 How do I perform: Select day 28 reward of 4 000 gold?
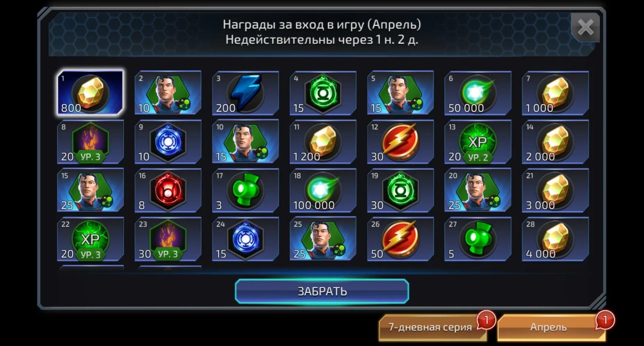point(555,239)
